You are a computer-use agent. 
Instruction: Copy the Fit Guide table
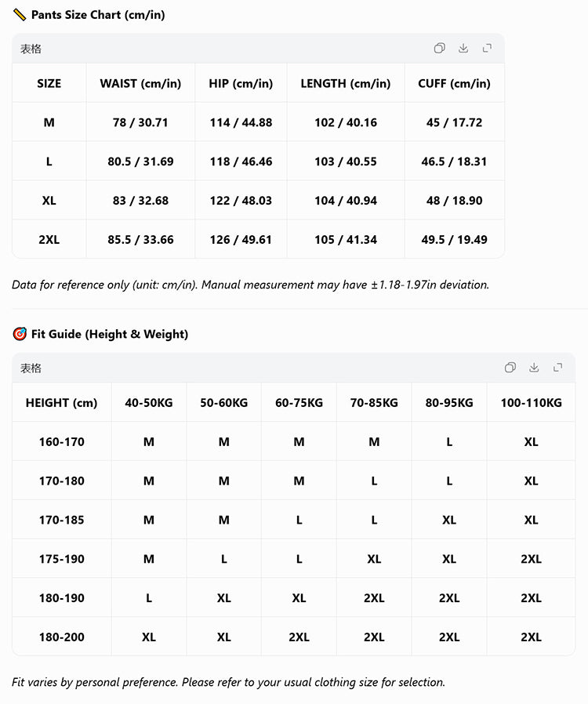510,368
